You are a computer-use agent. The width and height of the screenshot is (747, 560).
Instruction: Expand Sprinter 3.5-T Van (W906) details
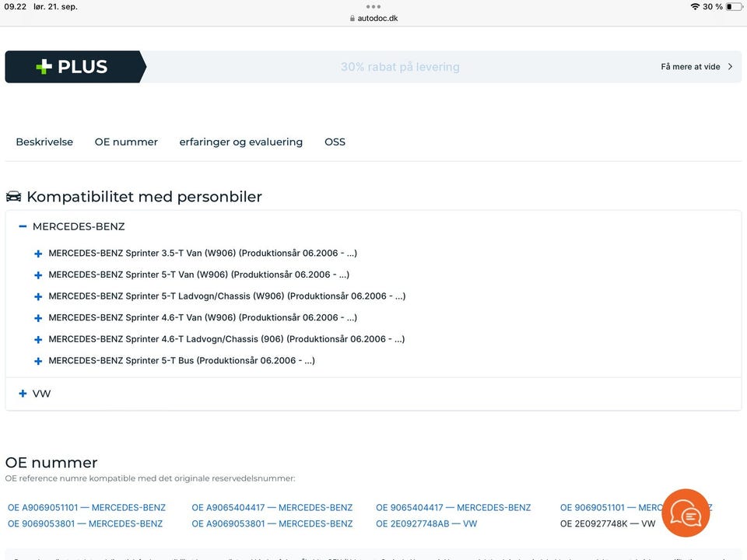38,254
